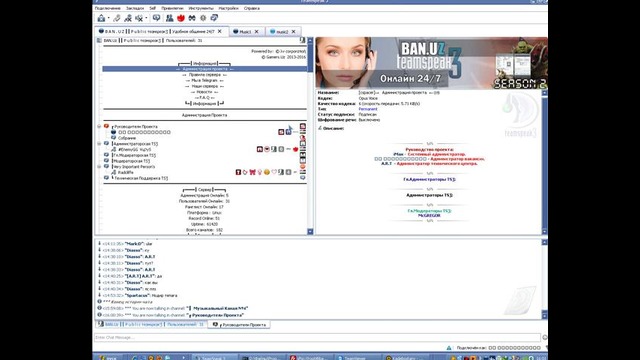Select the Модераторская TS channel
The image size is (640, 360).
[x=131, y=161]
